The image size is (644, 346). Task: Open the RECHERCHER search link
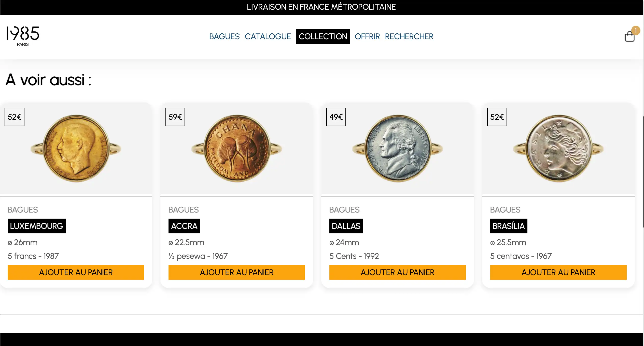[x=409, y=36]
